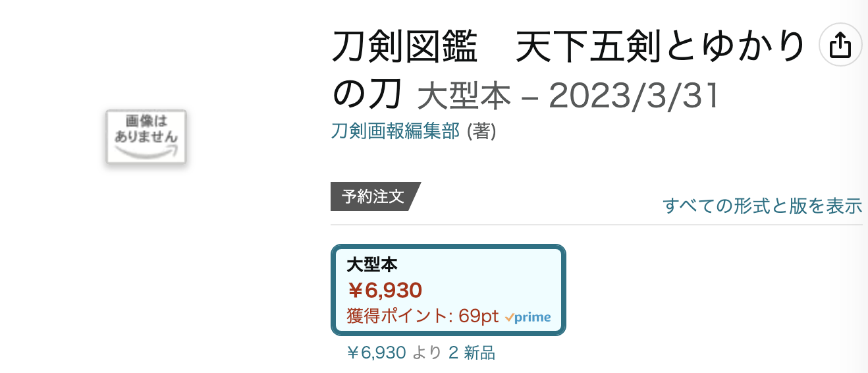Open the ¥6,930 より 2 新品 offers link
The width and height of the screenshot is (868, 373).
(x=421, y=353)
